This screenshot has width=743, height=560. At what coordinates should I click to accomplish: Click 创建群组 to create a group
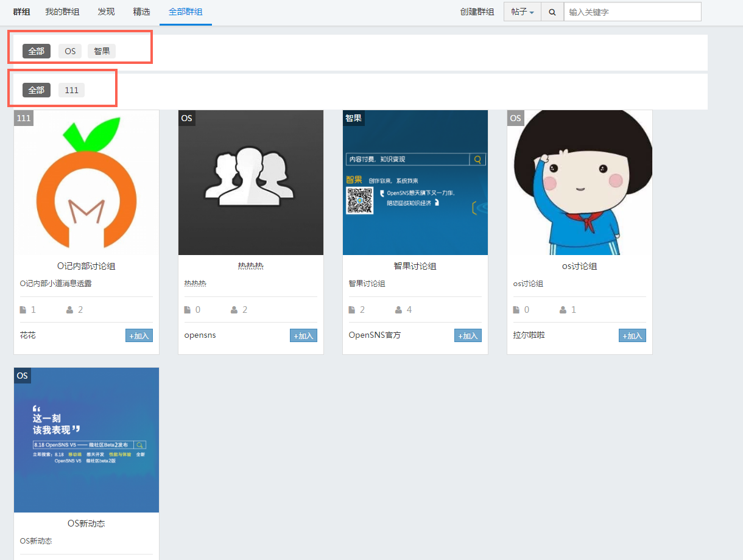pos(477,12)
